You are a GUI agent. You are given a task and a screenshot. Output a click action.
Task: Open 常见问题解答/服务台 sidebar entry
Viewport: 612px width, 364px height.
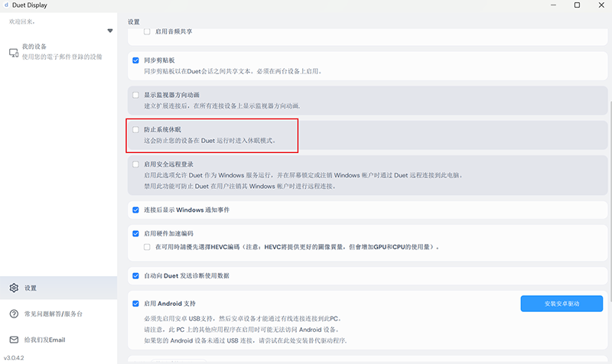click(59, 314)
